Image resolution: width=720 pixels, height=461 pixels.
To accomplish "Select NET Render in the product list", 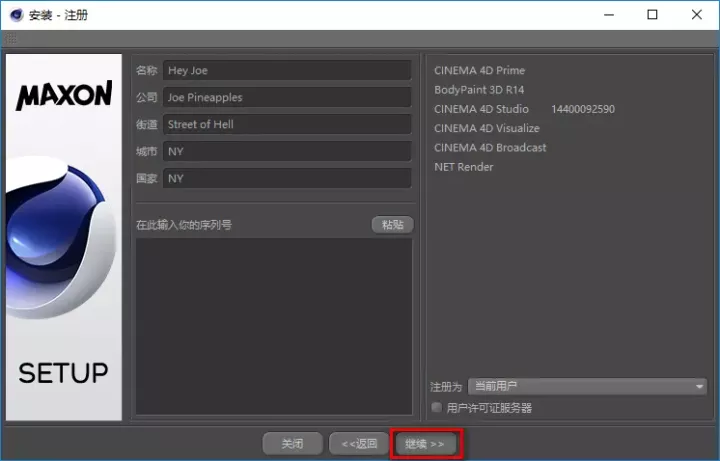I will (x=464, y=167).
